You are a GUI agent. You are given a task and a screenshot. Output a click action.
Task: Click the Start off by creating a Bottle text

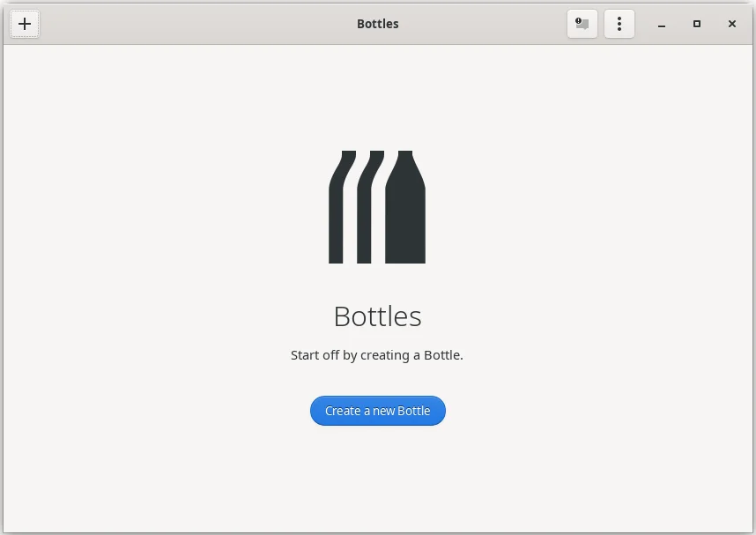(377, 354)
